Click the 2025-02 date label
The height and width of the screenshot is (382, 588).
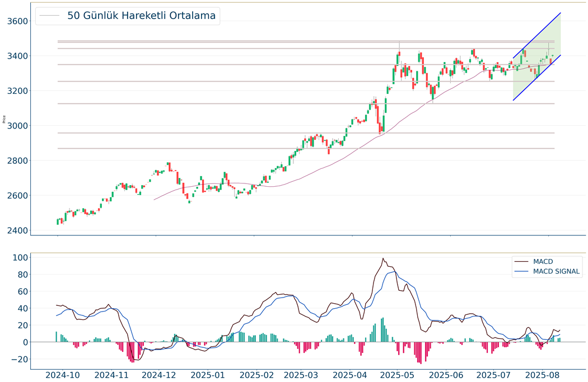coord(256,375)
